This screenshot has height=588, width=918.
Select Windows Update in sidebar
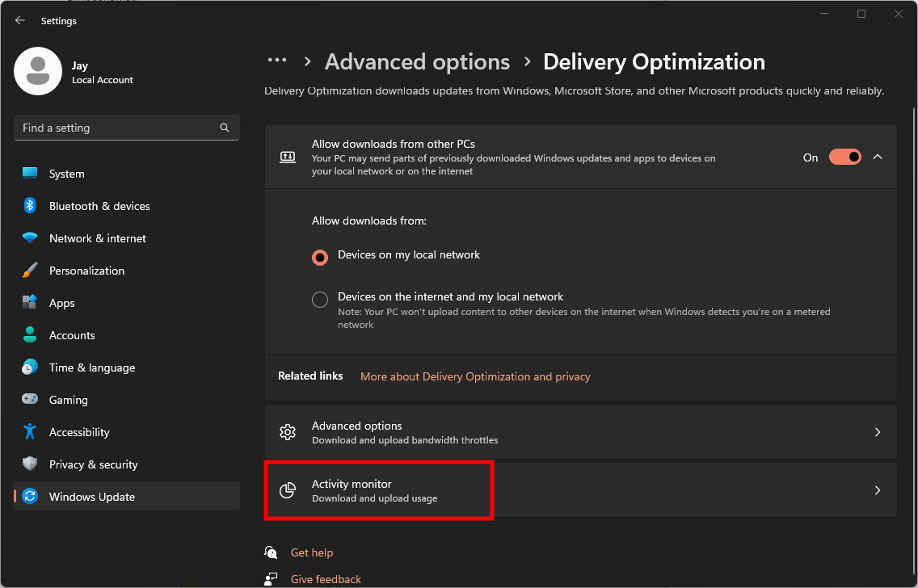tap(127, 497)
